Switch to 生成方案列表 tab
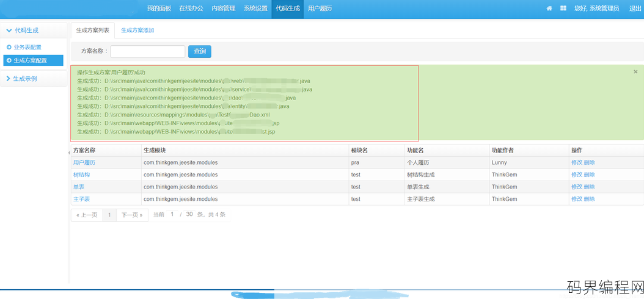The height and width of the screenshot is (299, 644). click(93, 31)
